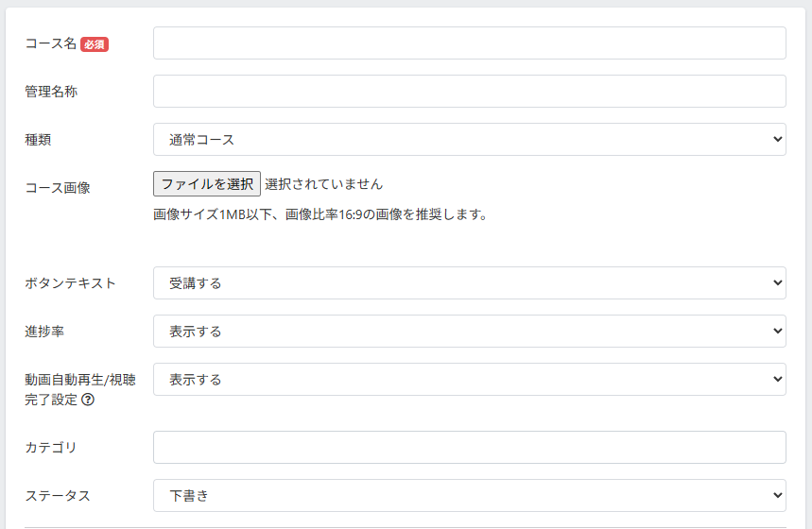
Task: Focus the コース名 text field
Action: tap(469, 43)
